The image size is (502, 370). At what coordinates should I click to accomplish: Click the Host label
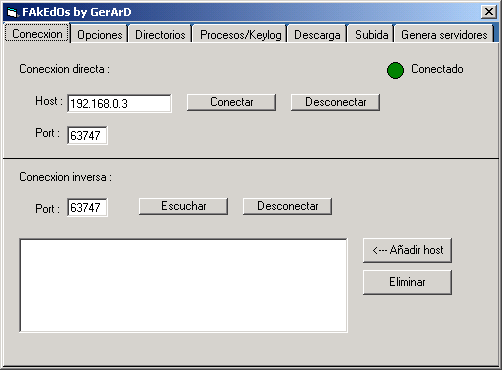49,101
